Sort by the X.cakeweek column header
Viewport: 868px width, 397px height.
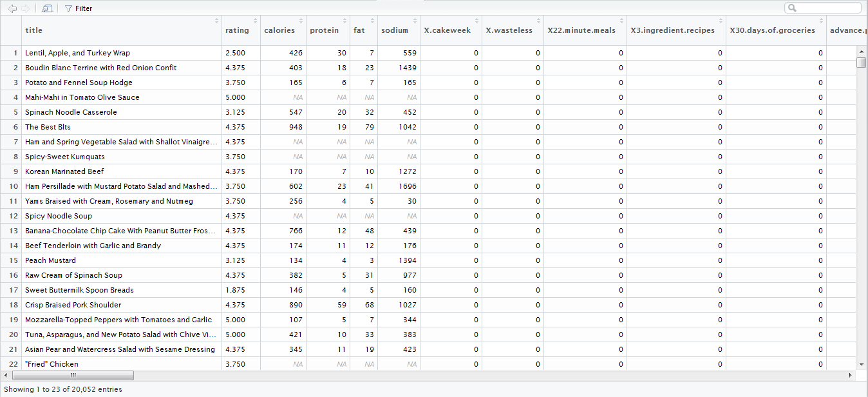coord(451,30)
